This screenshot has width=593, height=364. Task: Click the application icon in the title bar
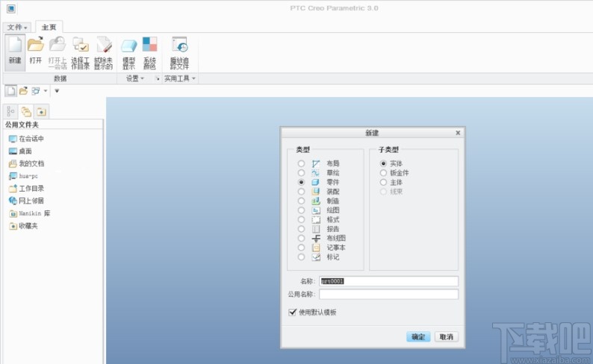(11, 8)
